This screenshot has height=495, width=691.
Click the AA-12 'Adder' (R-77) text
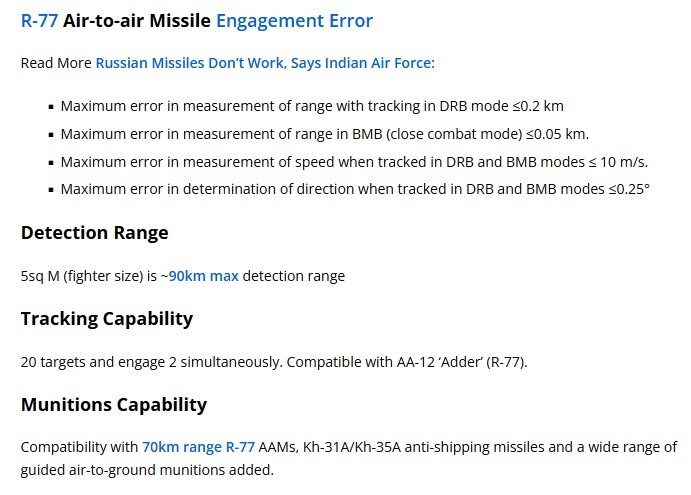click(462, 362)
